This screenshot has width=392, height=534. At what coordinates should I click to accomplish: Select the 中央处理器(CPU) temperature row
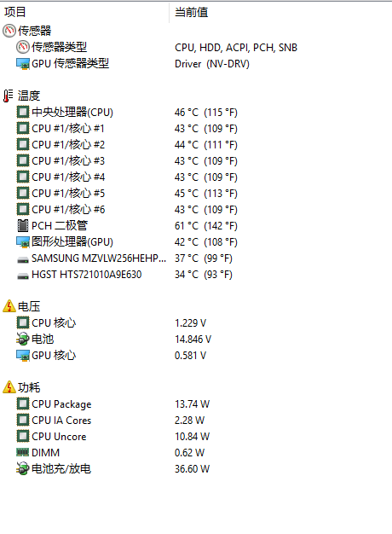point(72,112)
